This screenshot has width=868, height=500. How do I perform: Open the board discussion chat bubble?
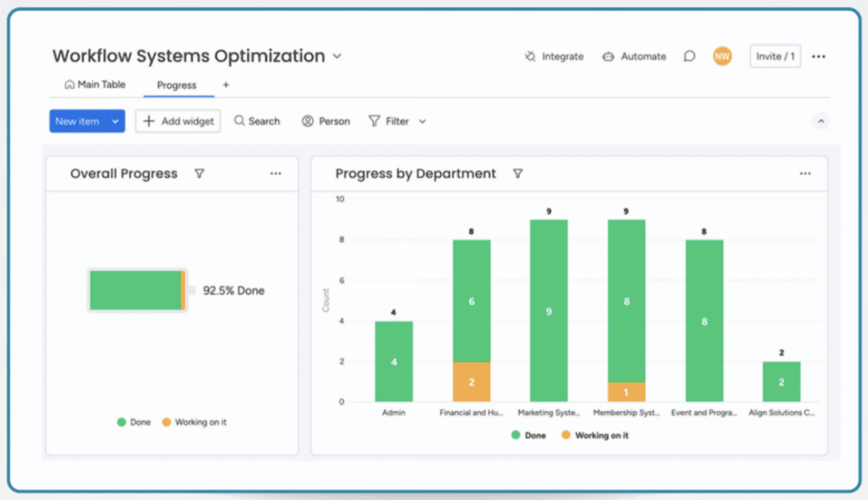[689, 57]
